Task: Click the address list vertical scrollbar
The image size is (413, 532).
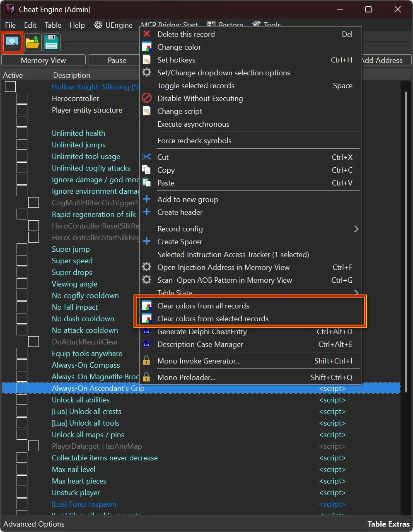Action: pyautogui.click(x=406, y=242)
